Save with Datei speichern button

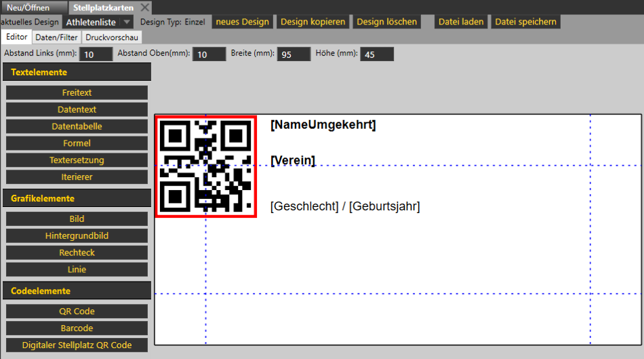click(526, 22)
